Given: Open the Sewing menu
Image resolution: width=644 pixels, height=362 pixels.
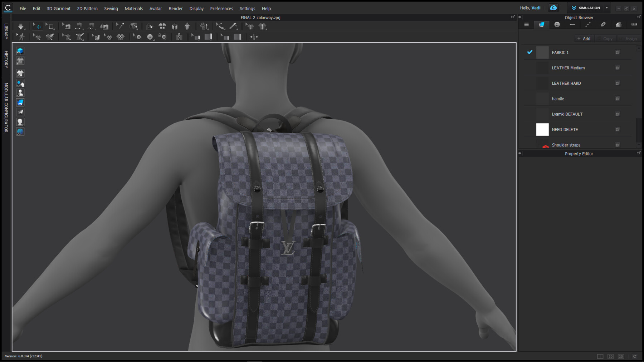Looking at the screenshot, I should [111, 8].
